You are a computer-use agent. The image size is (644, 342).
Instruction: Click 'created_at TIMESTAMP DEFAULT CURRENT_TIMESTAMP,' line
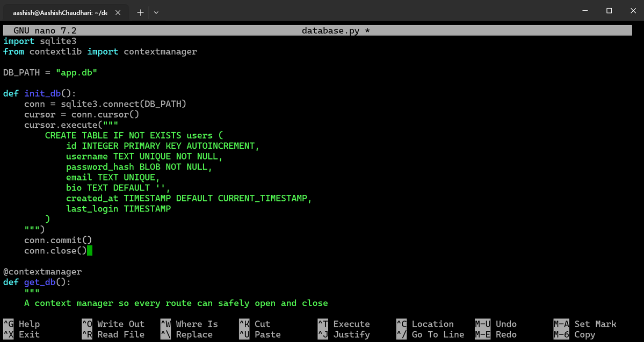(x=190, y=198)
